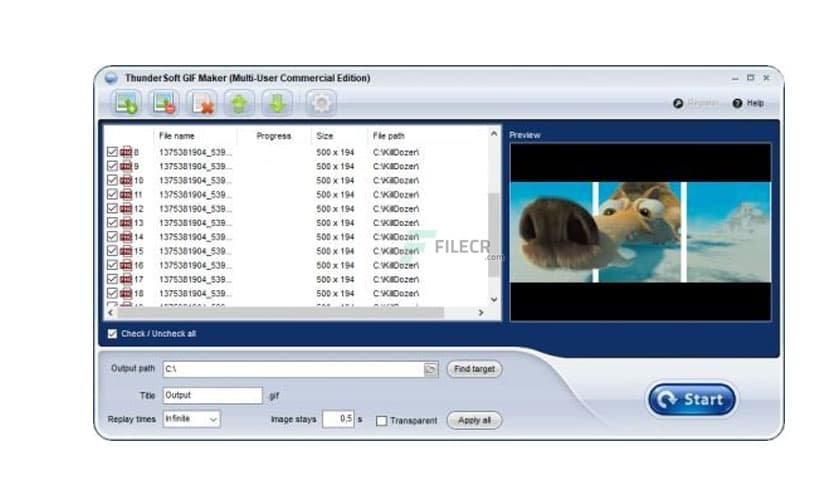Close the GIF Maker window
The image size is (836, 484).
point(766,78)
